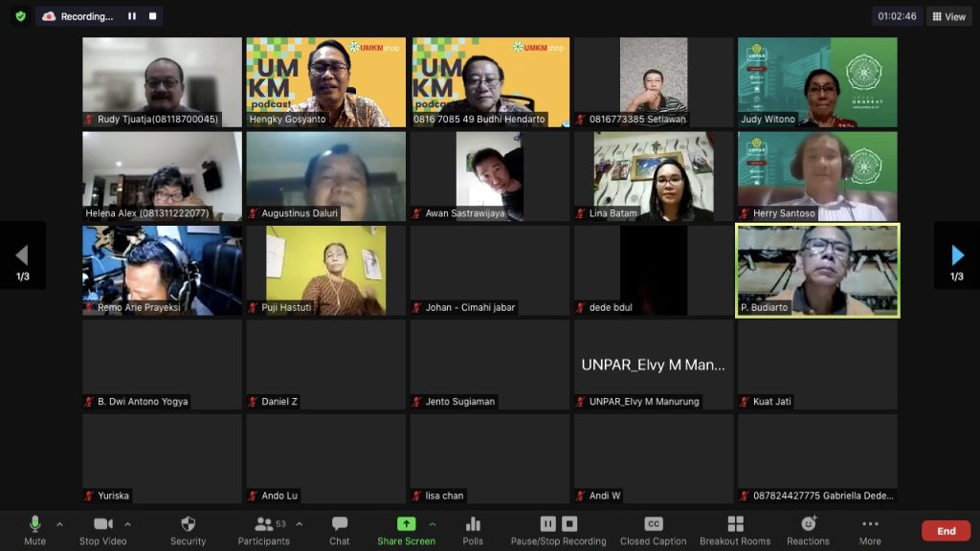
Task: Open the More options menu
Action: (x=870, y=524)
